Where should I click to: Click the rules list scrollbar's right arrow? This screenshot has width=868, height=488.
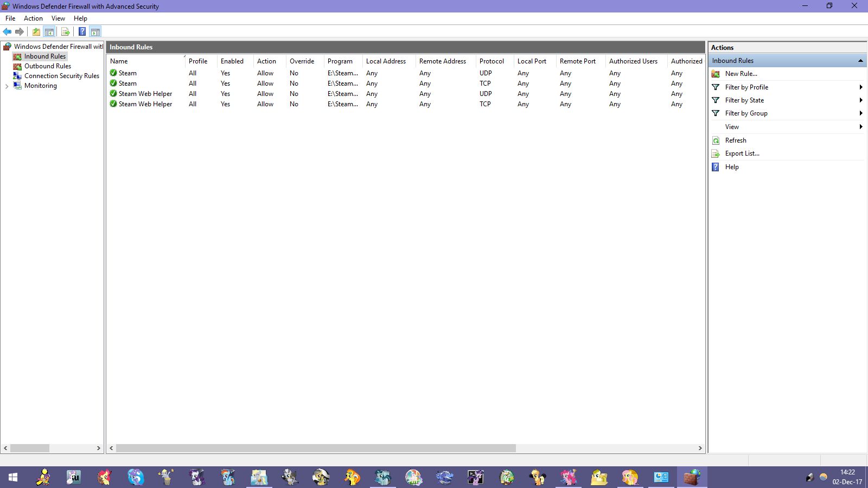pyautogui.click(x=700, y=448)
